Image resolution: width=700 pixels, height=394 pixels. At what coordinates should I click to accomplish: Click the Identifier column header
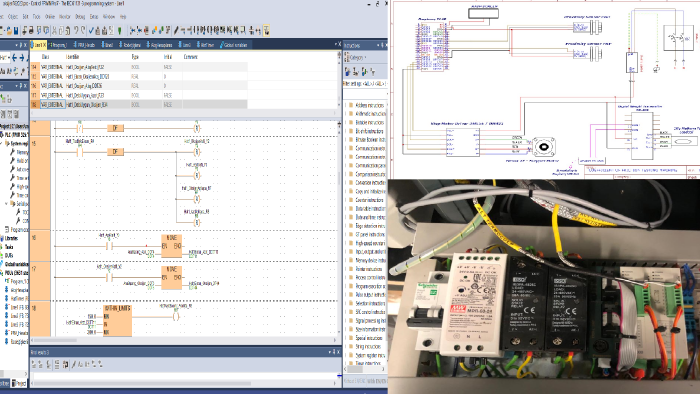click(73, 57)
